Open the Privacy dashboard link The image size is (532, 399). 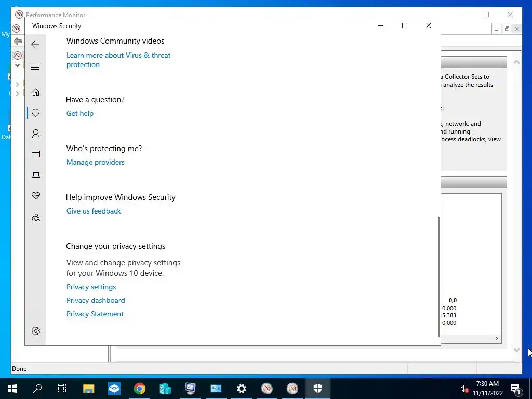96,300
